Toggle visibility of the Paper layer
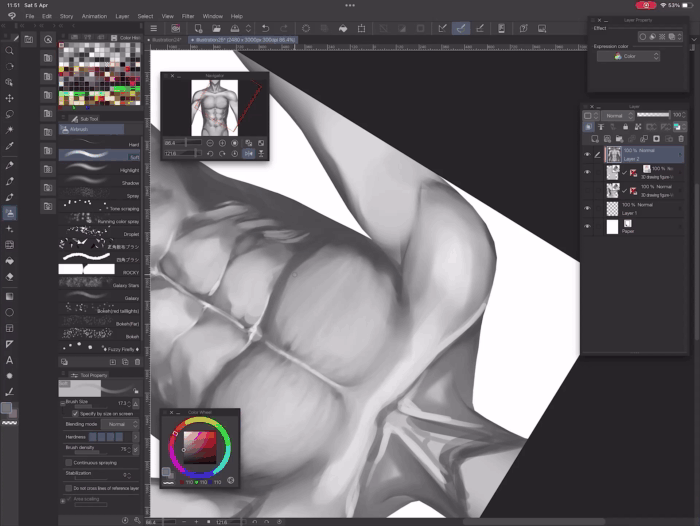 587,226
